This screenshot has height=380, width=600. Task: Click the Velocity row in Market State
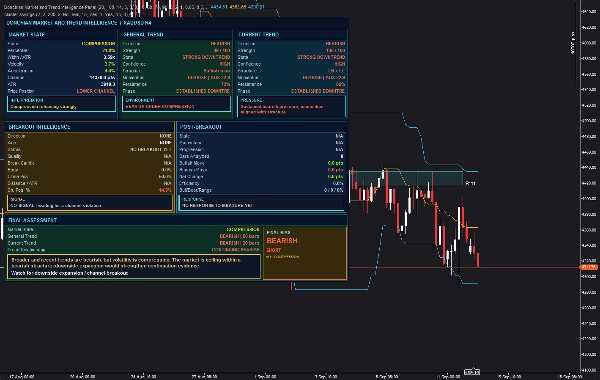pyautogui.click(x=61, y=64)
